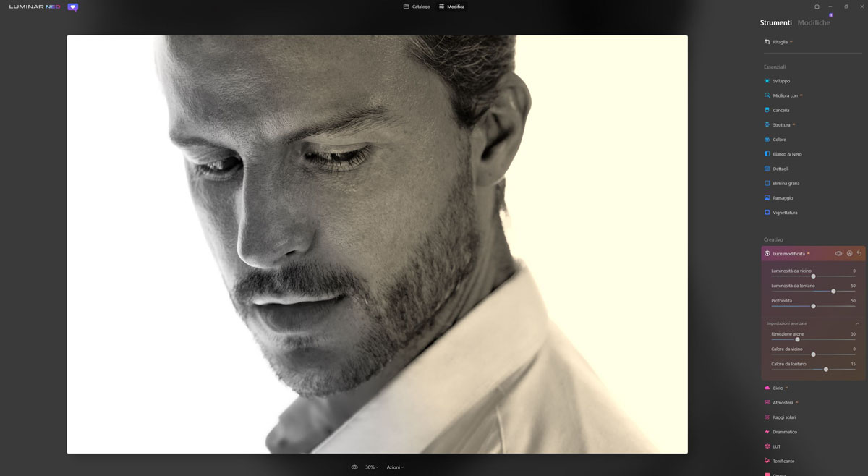This screenshot has width=868, height=476.
Task: Collapse Impostazioni avanzate section
Action: coord(858,323)
